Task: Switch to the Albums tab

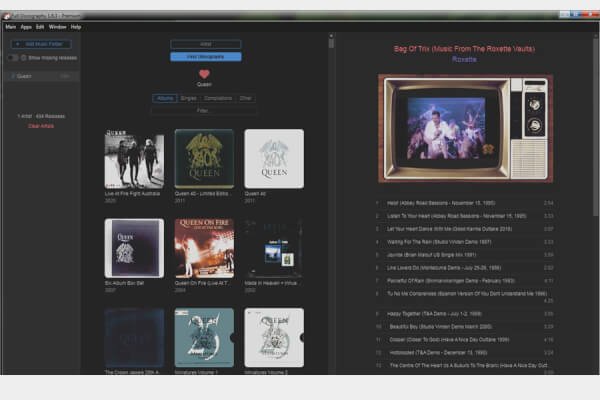Action: point(165,98)
